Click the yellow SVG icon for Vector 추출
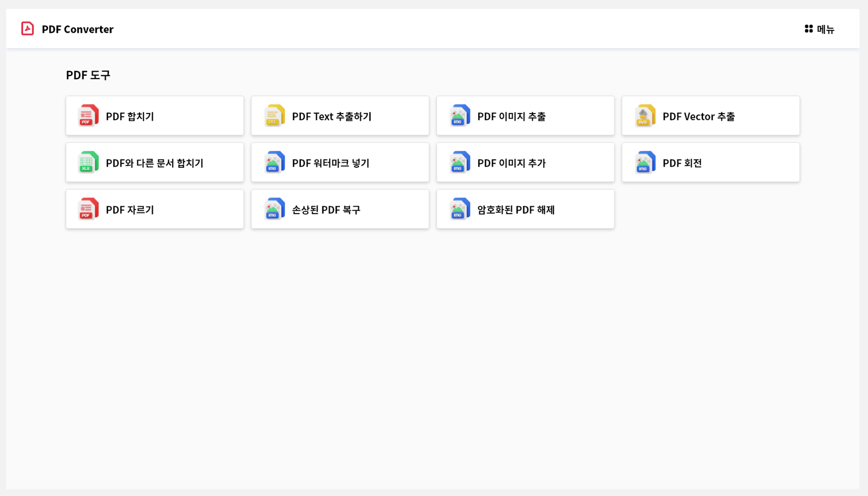 point(644,116)
